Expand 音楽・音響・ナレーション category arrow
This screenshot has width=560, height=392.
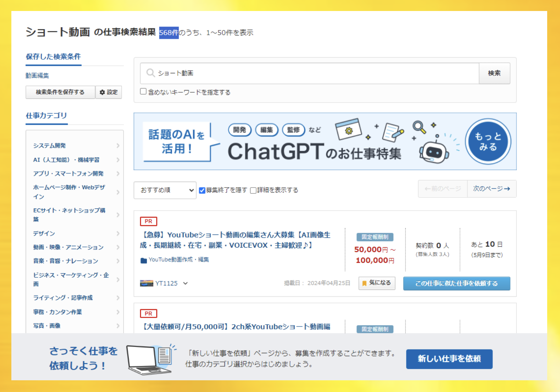pos(118,261)
